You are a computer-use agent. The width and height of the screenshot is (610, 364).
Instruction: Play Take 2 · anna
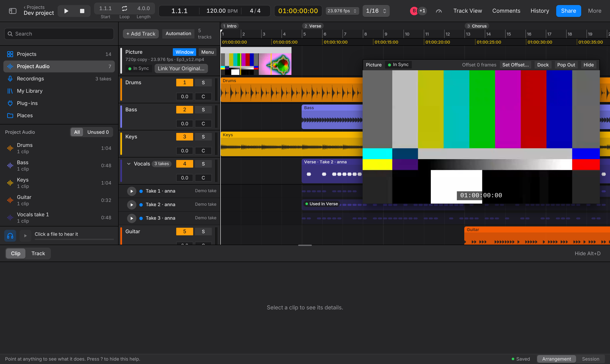[132, 205]
